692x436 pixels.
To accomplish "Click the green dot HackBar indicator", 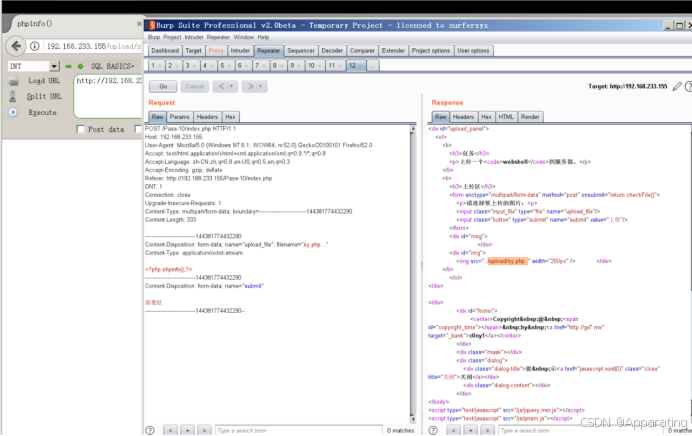I will [80, 66].
